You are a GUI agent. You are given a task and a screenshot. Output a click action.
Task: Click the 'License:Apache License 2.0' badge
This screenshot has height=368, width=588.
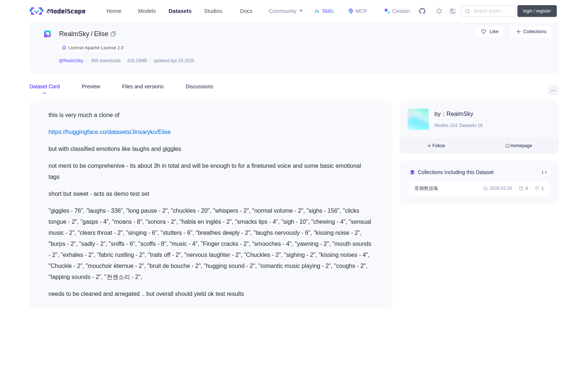tap(92, 48)
